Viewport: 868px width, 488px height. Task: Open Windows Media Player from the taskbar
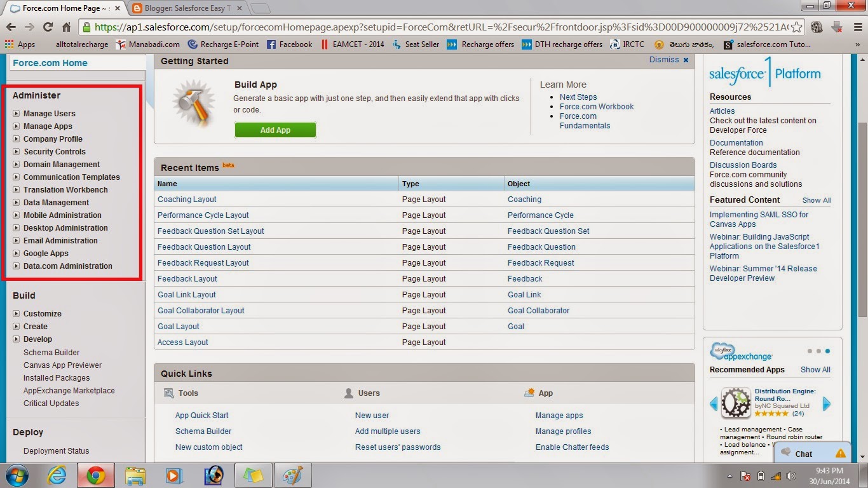click(x=175, y=475)
